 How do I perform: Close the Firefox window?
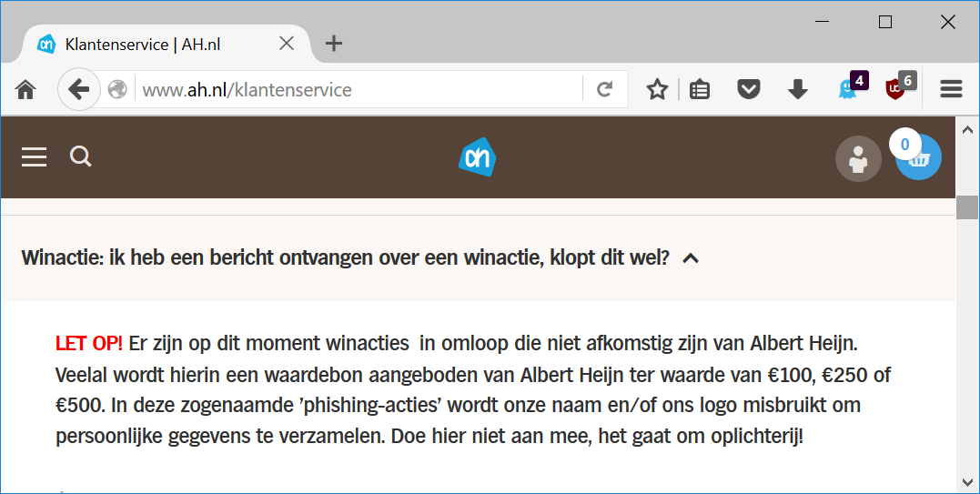coord(947,22)
